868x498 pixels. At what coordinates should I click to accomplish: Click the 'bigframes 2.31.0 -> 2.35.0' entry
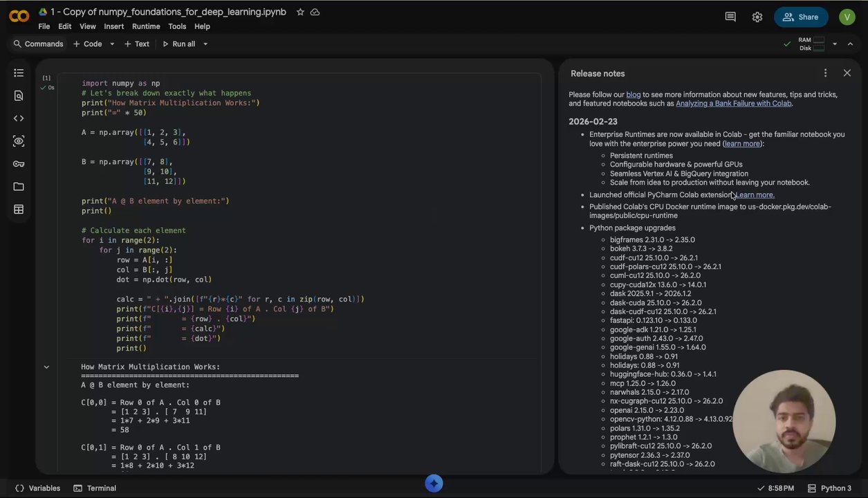tap(652, 240)
